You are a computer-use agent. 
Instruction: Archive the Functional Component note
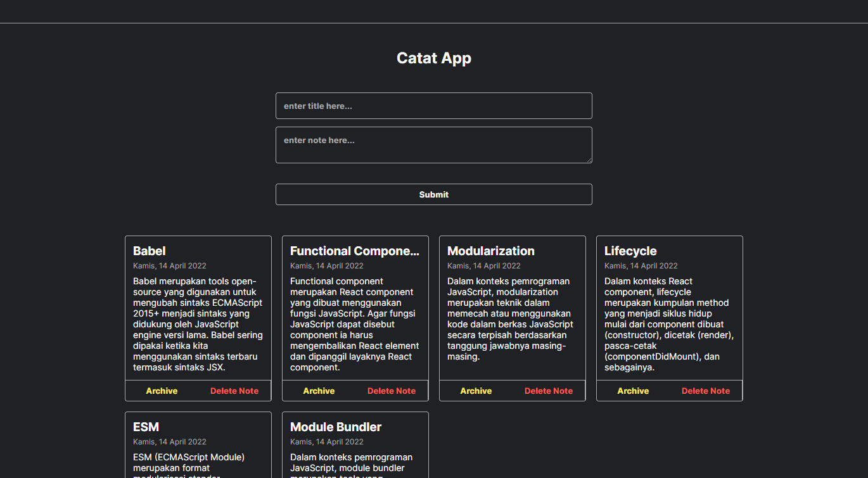(x=319, y=391)
